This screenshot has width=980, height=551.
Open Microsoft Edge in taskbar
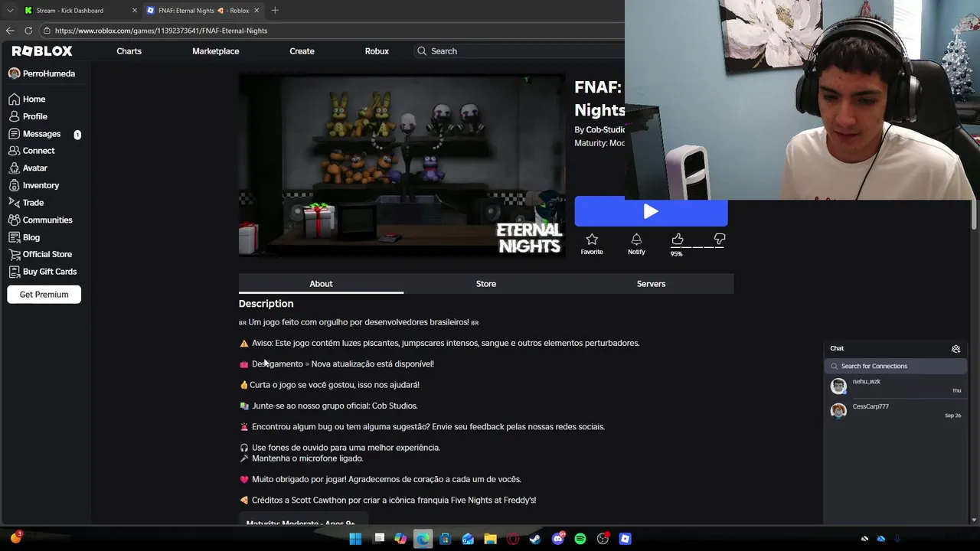423,539
